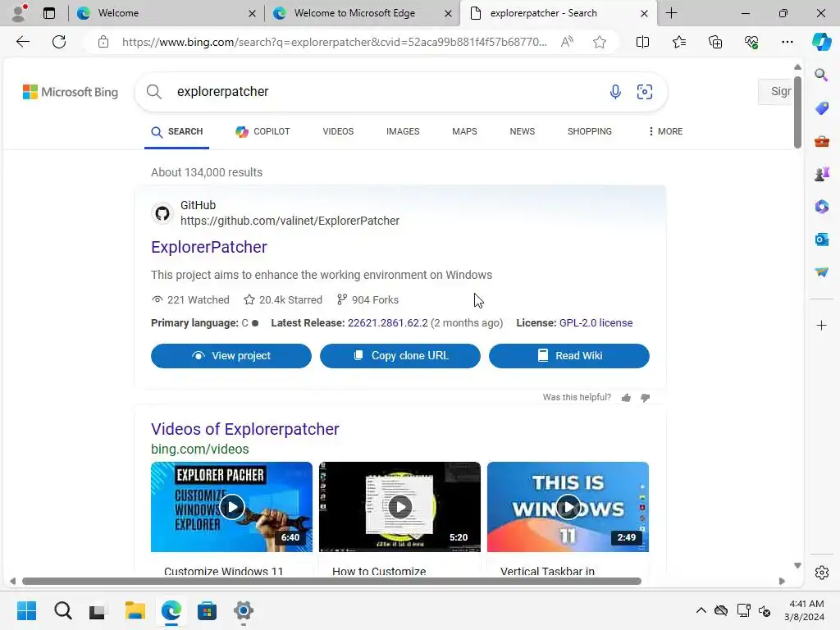Search using an image (visual search)
840x630 pixels.
[x=645, y=92]
